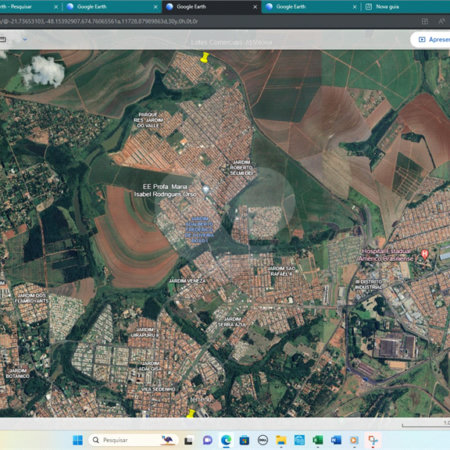Viewport: 450px width, 450px height.
Task: Launch the Snipping Tool from taskbar
Action: 373,440
